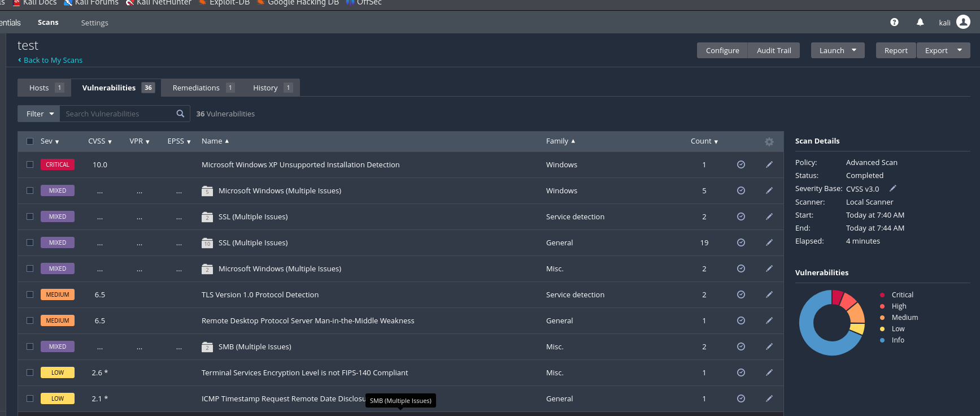Sort by Family column
The height and width of the screenshot is (416, 980).
point(560,141)
